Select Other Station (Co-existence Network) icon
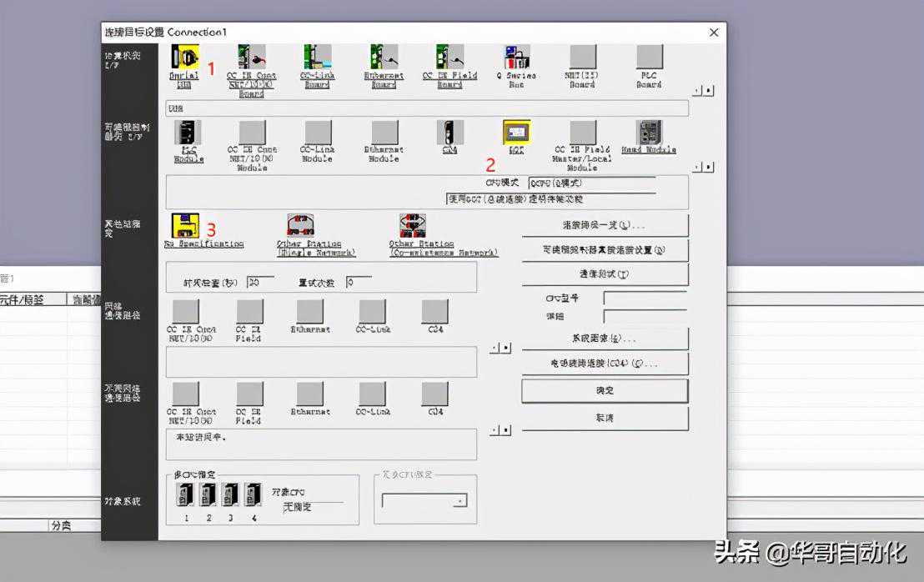The image size is (924, 582). click(413, 226)
